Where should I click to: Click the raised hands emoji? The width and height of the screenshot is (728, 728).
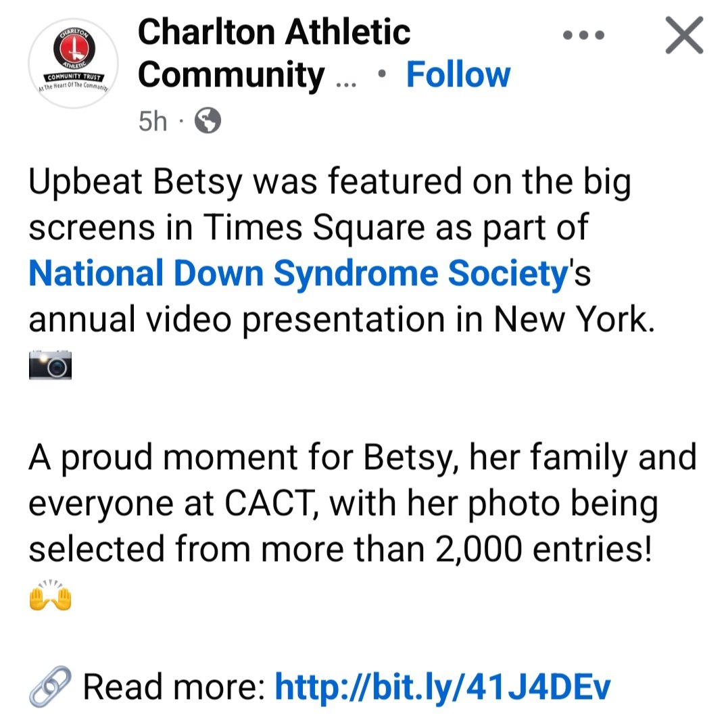pos(50,595)
